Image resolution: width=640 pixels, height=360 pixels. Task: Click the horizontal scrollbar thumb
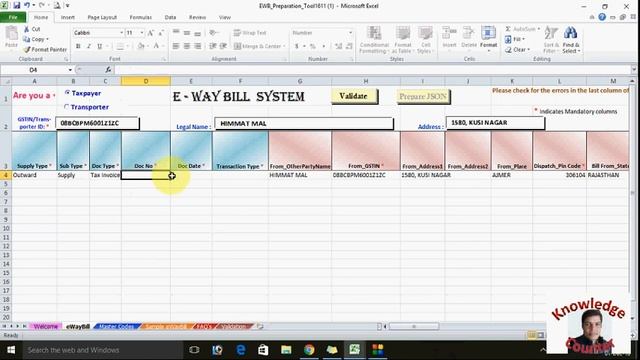(414, 327)
